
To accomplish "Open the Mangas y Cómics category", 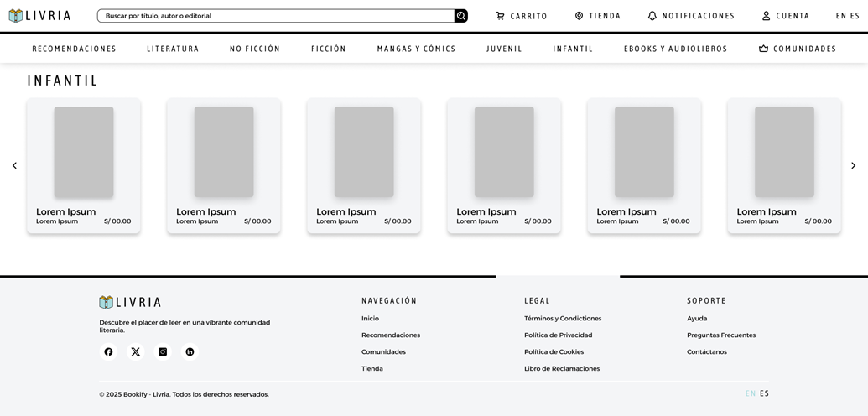I will pyautogui.click(x=416, y=49).
